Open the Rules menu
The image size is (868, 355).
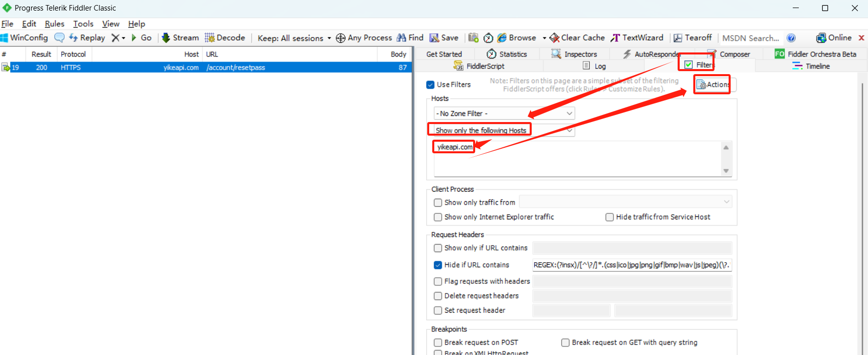(x=55, y=24)
